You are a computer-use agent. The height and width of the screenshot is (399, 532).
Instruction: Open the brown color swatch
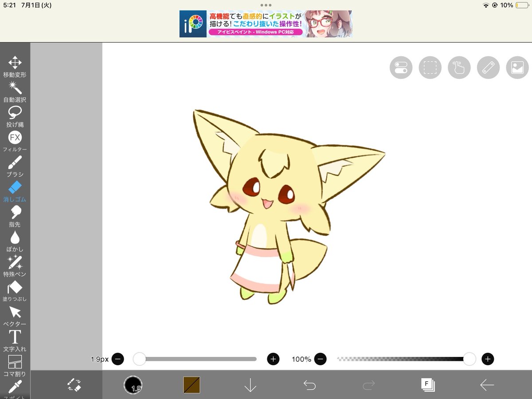click(192, 385)
